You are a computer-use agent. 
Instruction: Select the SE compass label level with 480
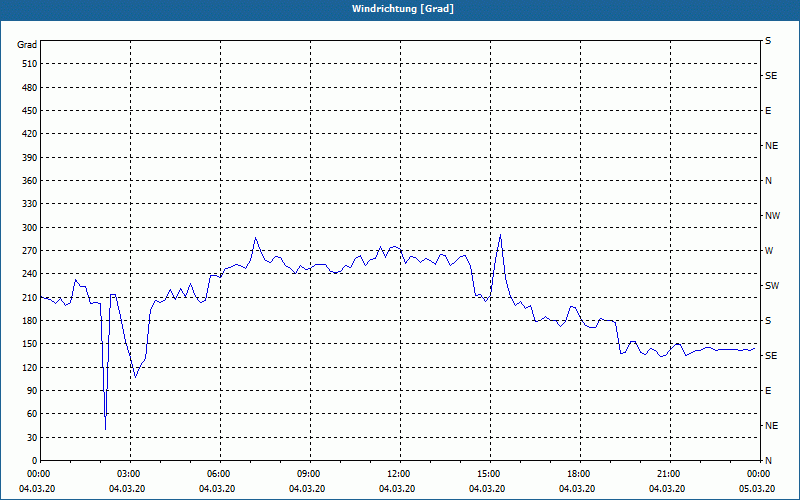[x=771, y=76]
